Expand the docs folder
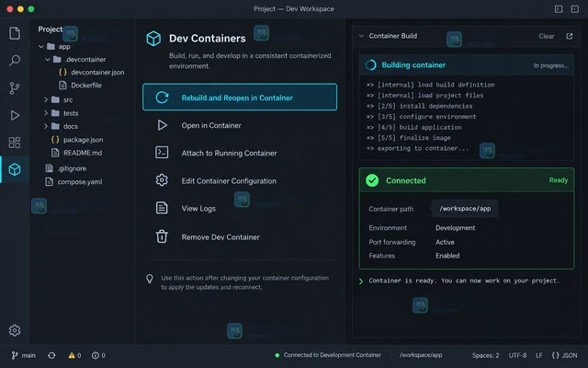Viewport: 588px width, 368px height. pos(46,126)
